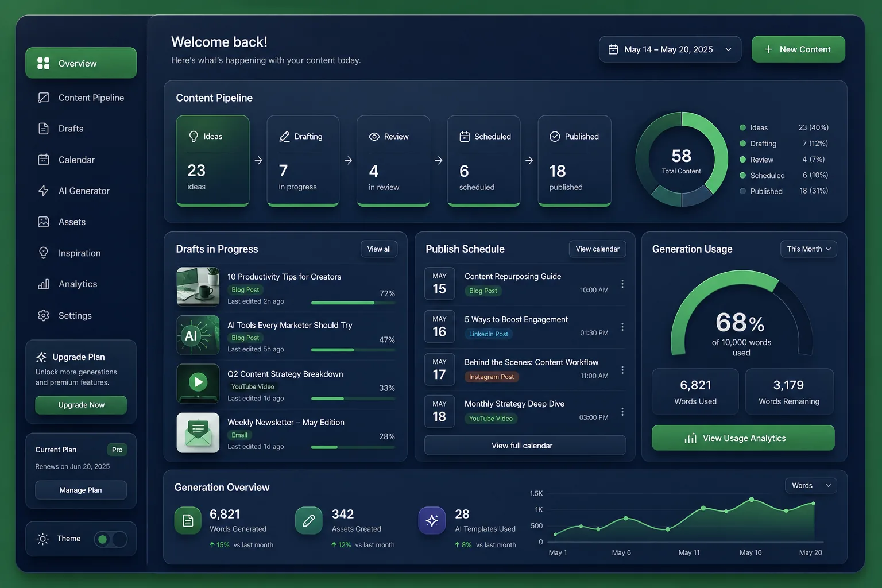Image resolution: width=882 pixels, height=588 pixels.
Task: Open options menu for Monthly Strategy Deep Dive
Action: coord(622,412)
